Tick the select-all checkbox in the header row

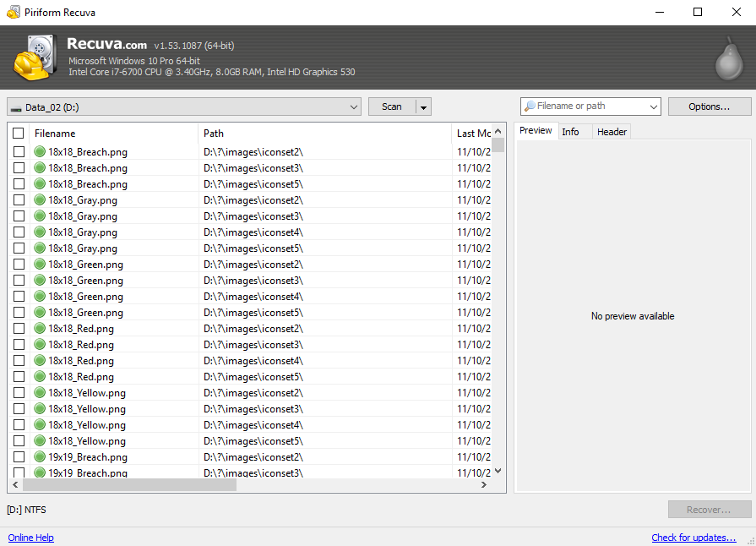pos(19,134)
